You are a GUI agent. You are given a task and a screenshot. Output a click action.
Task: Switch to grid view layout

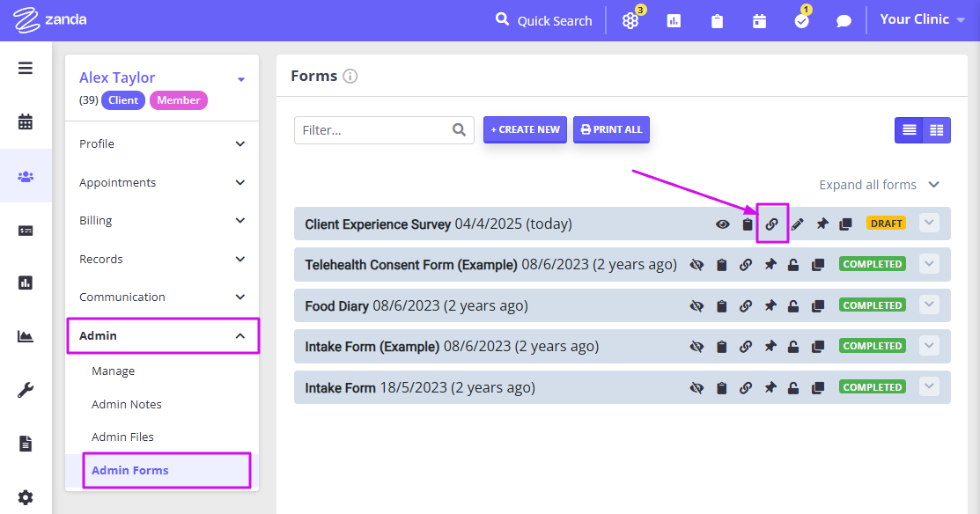point(936,130)
